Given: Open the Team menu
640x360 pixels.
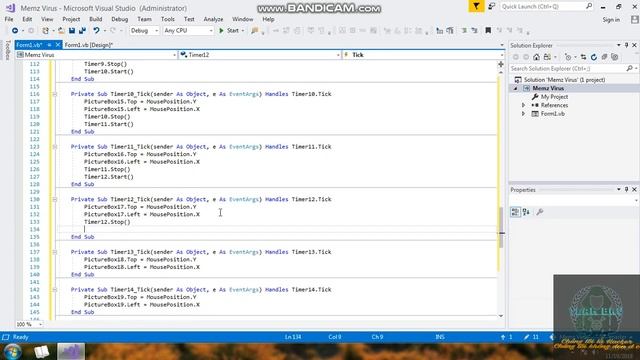Looking at the screenshot, I should 144,19.
